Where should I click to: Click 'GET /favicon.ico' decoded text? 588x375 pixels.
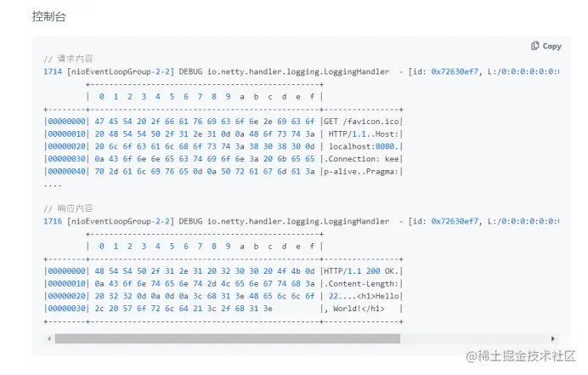pos(361,122)
